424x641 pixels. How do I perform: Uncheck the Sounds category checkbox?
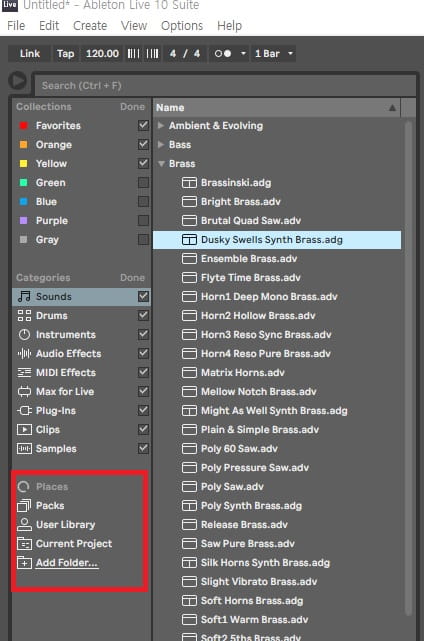(143, 296)
